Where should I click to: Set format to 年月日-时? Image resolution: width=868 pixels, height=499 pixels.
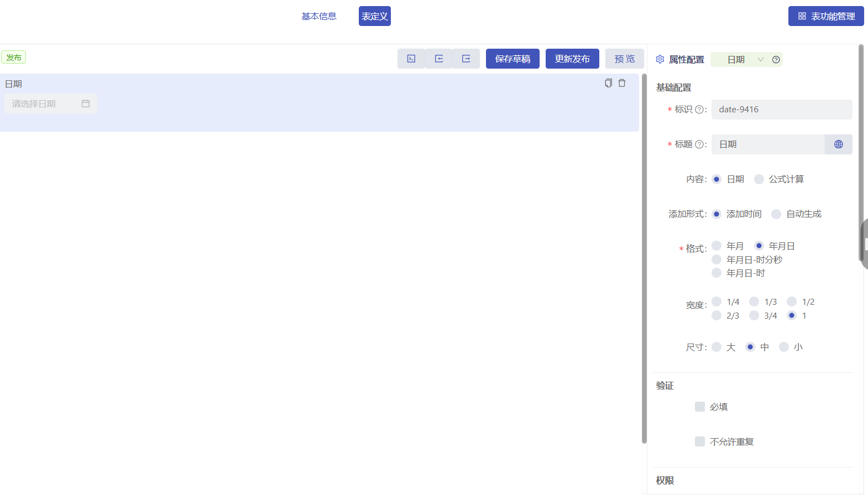tap(717, 273)
